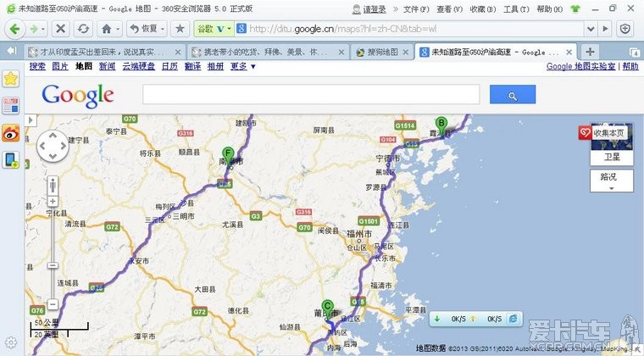Click the blue search magnifier button
Image resolution: width=644 pixels, height=356 pixels.
[x=513, y=94]
